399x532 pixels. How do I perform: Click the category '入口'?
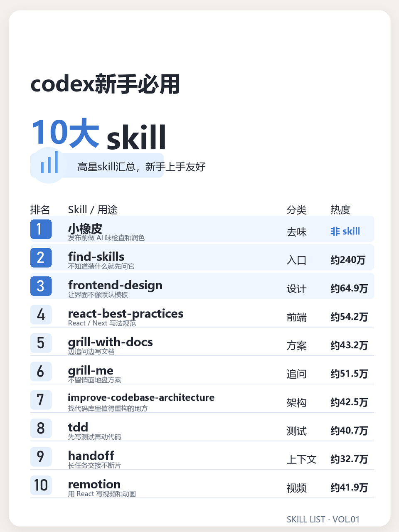click(296, 261)
